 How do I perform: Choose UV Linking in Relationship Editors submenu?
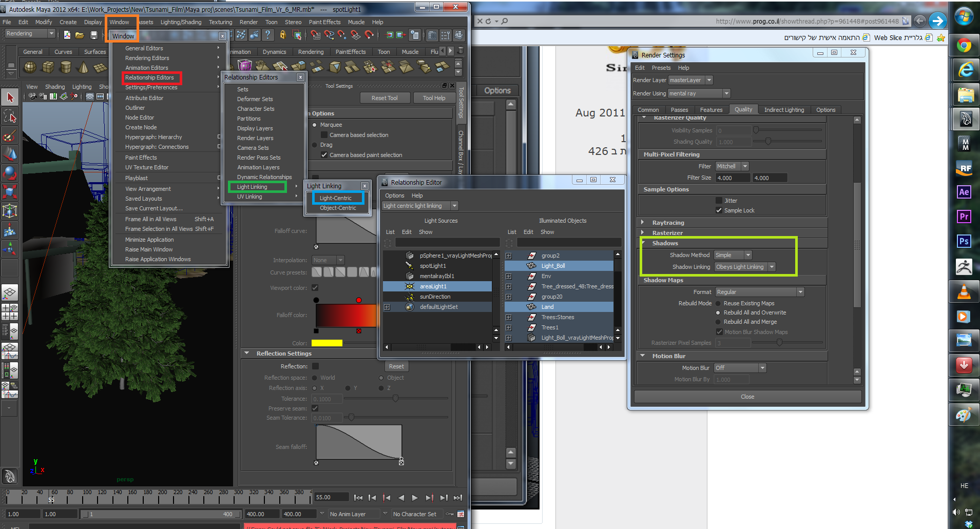tap(249, 197)
